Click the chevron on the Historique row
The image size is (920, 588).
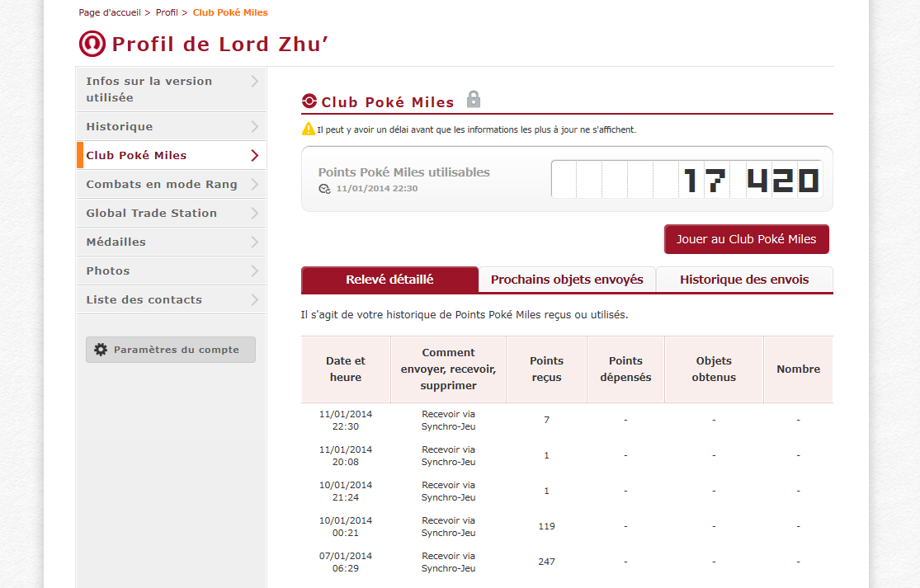(x=255, y=127)
